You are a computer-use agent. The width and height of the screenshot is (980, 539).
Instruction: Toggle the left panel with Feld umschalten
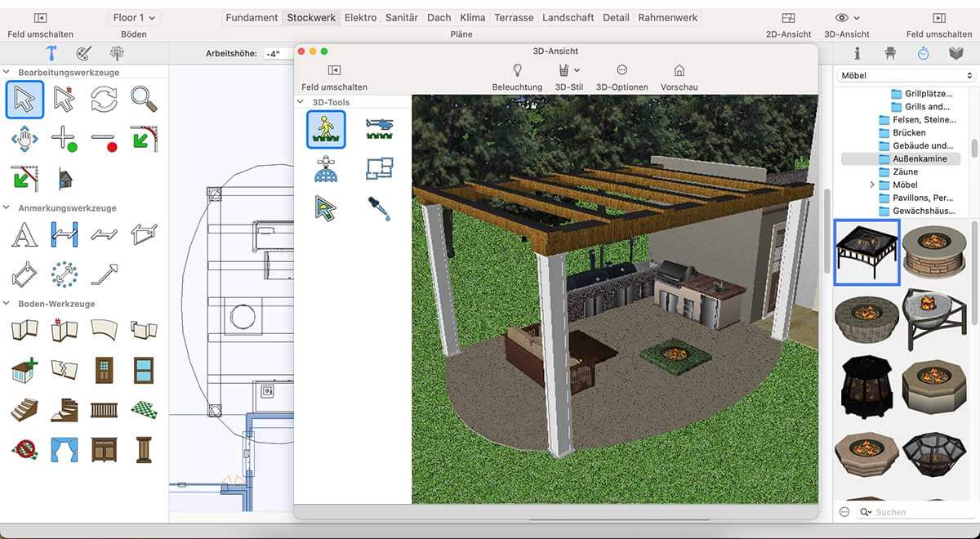click(40, 18)
